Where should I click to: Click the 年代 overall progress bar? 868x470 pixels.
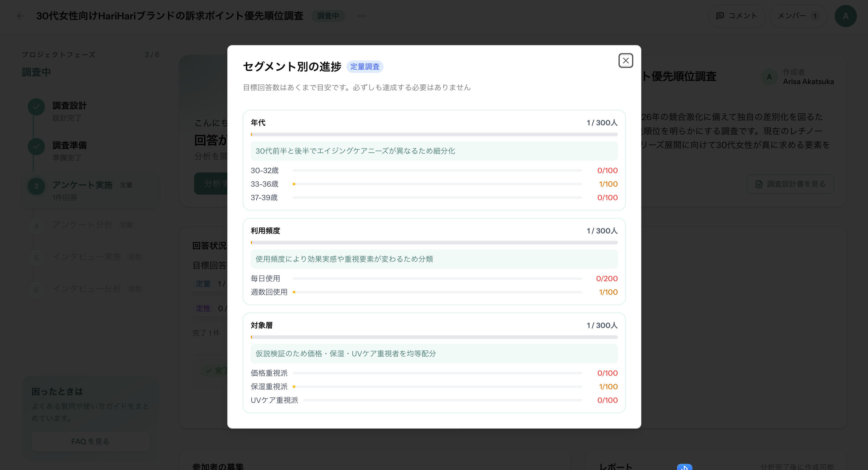tap(434, 134)
